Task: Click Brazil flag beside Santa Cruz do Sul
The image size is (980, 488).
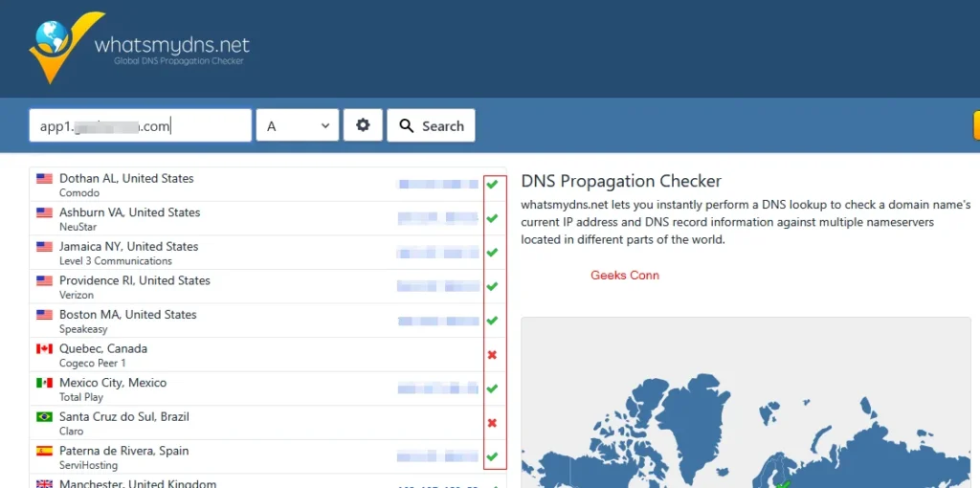Action: tap(44, 417)
